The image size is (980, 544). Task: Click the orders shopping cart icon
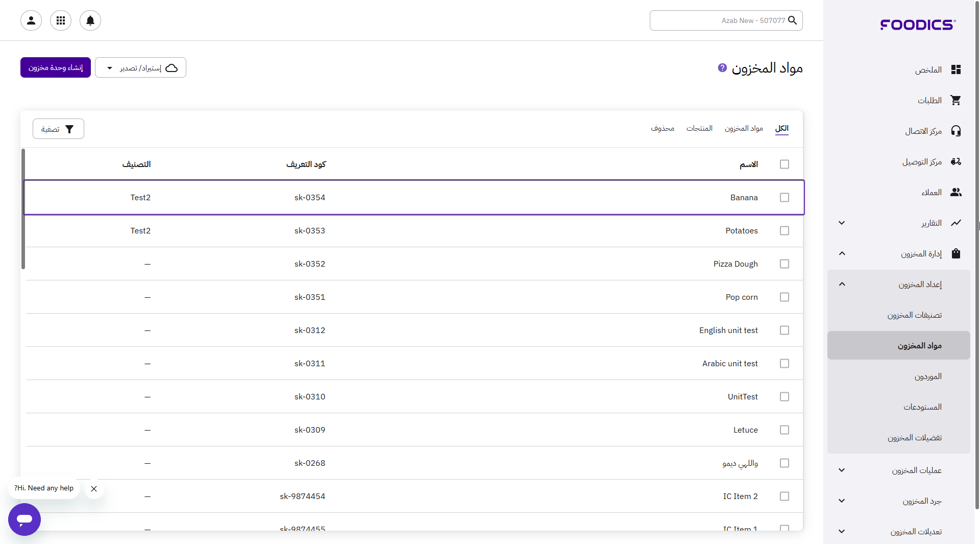coord(955,100)
